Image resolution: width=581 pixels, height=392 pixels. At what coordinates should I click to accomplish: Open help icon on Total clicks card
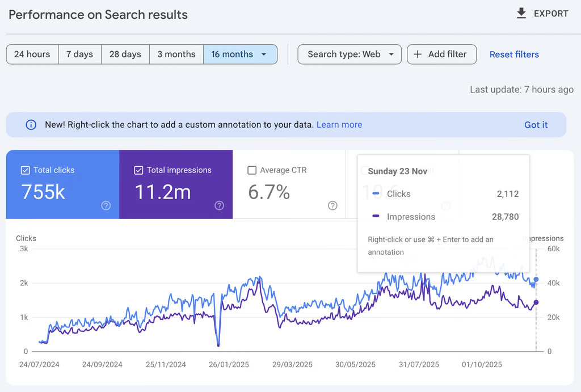pos(106,205)
